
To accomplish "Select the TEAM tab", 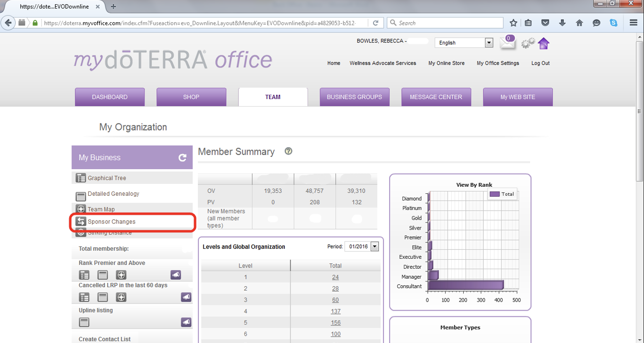I will pyautogui.click(x=273, y=97).
